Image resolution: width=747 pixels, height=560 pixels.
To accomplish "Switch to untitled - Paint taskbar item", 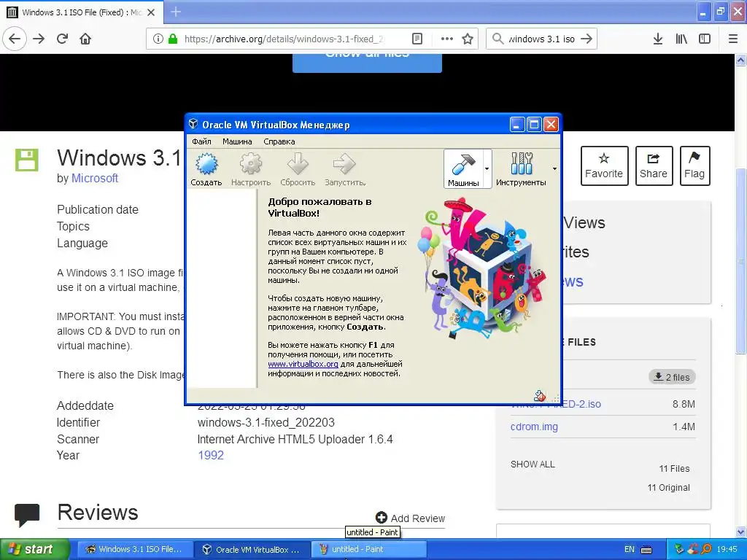I will [x=369, y=550].
